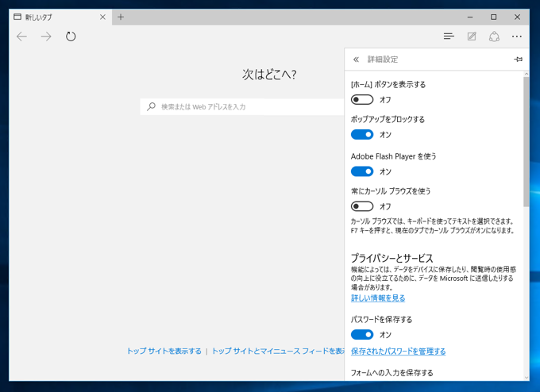Minimize the Edge window
The height and width of the screenshot is (392, 540).
coord(470,17)
